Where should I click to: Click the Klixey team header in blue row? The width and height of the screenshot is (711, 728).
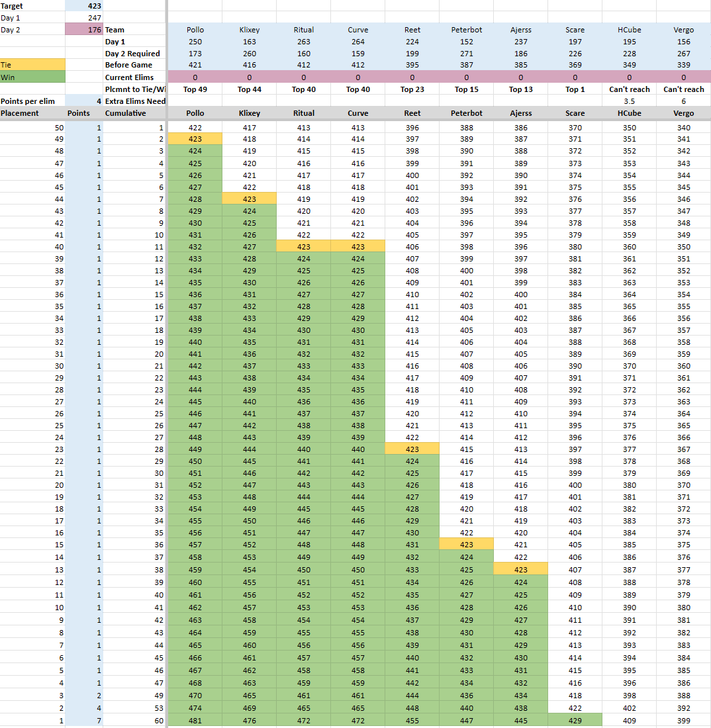[250, 30]
